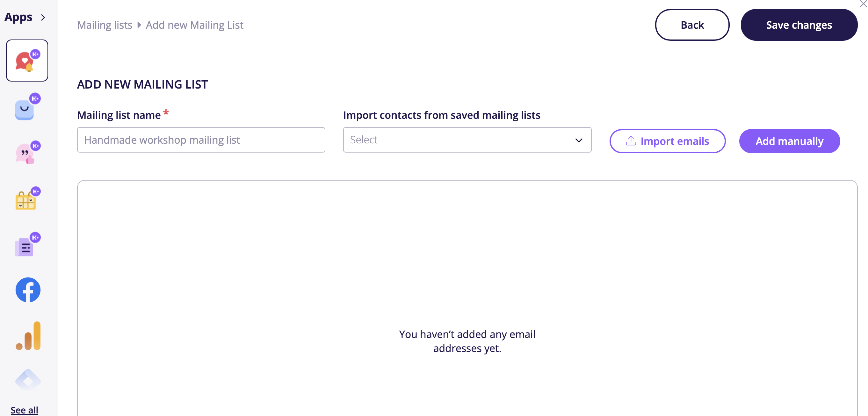
Task: Expand the Apps sidebar chevron
Action: 43,18
